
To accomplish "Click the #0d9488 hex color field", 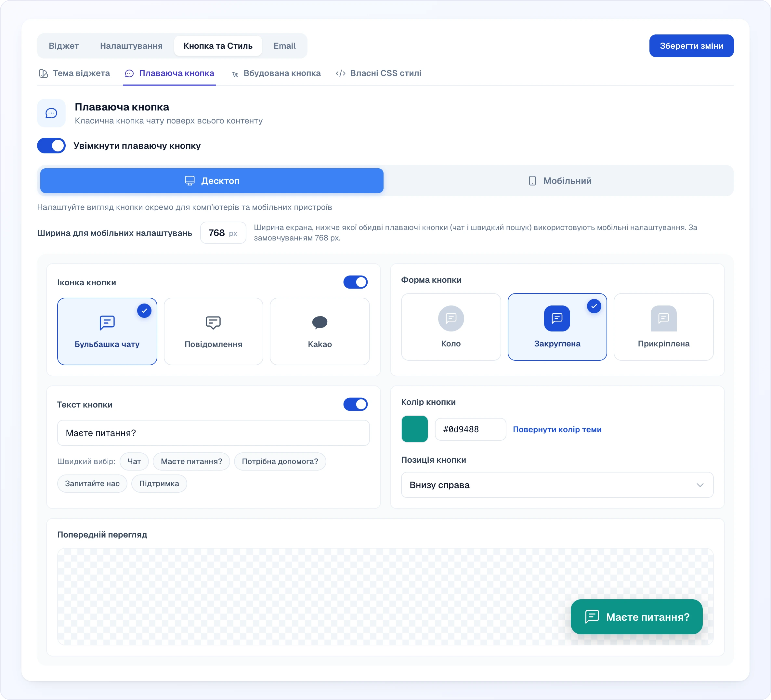I will coord(470,429).
